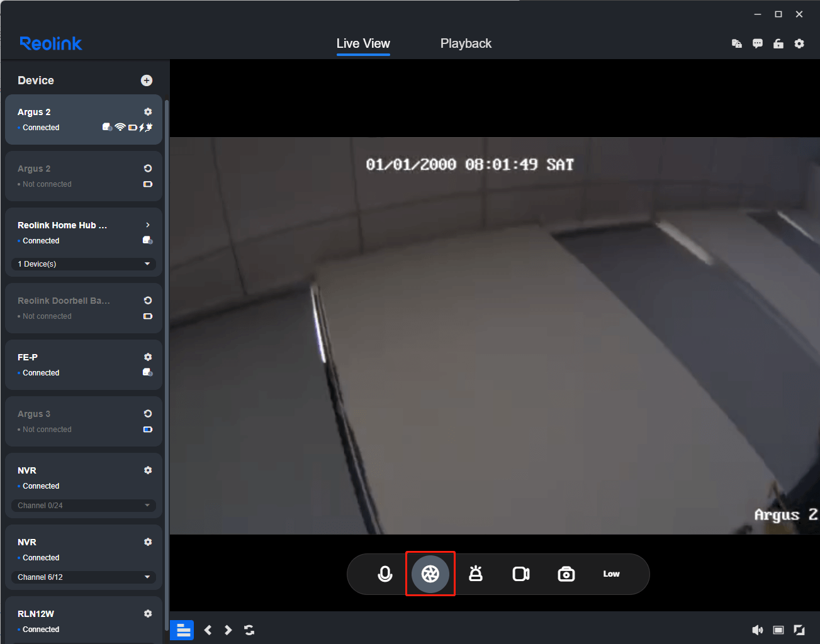Switch to the Playback tab
This screenshot has width=820, height=644.
pos(466,43)
